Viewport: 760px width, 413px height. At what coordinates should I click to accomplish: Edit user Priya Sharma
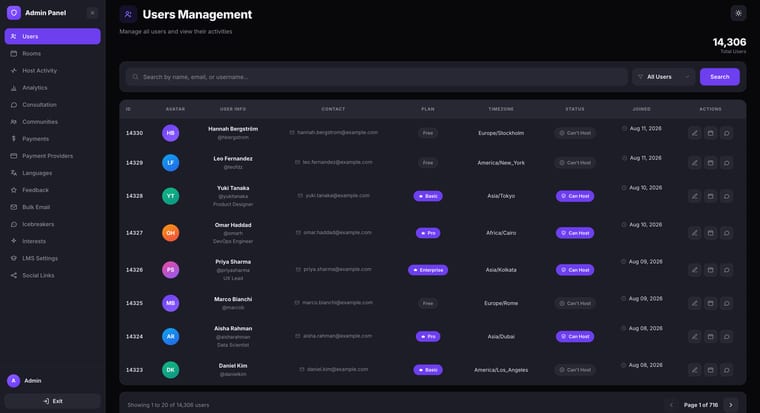tap(695, 270)
